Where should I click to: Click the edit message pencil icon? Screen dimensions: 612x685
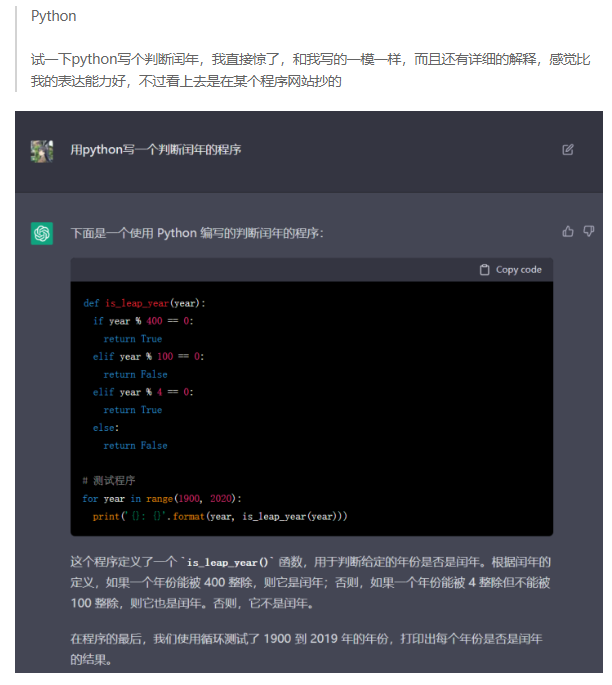pyautogui.click(x=568, y=150)
